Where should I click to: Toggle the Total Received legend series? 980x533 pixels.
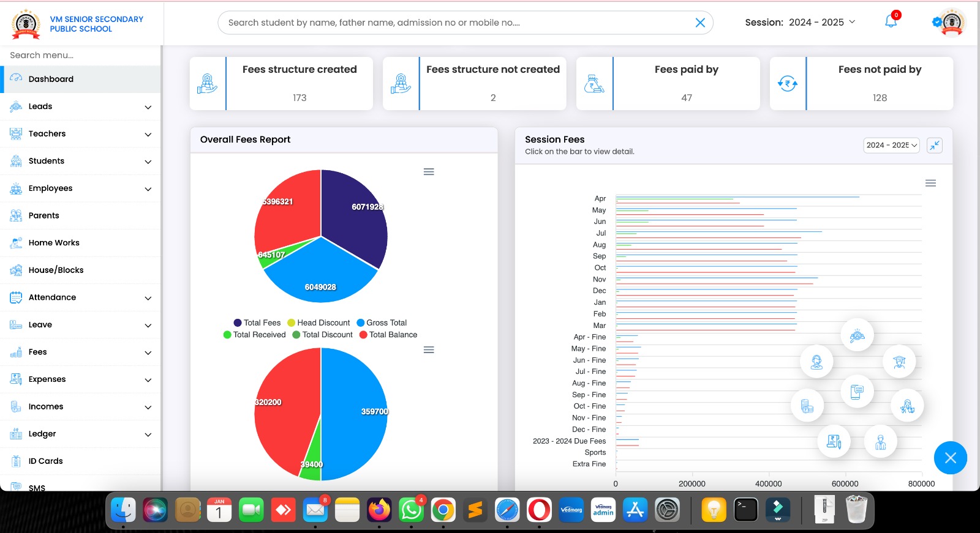(x=254, y=335)
